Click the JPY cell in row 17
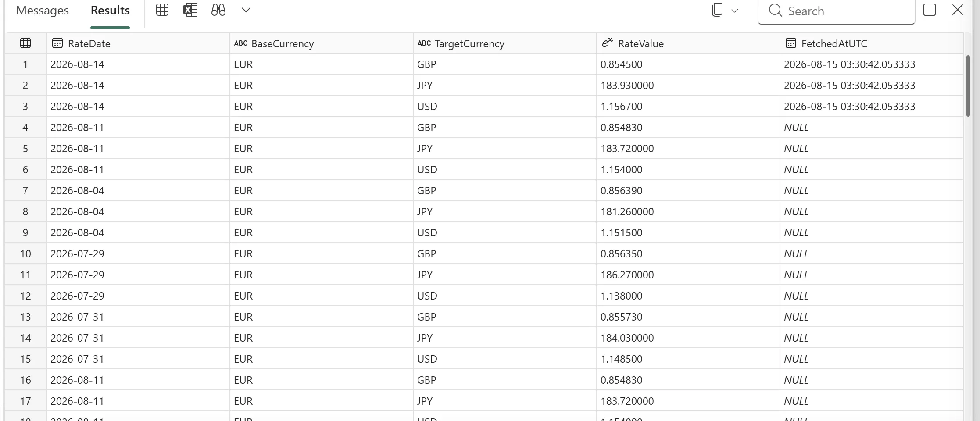 [505, 401]
